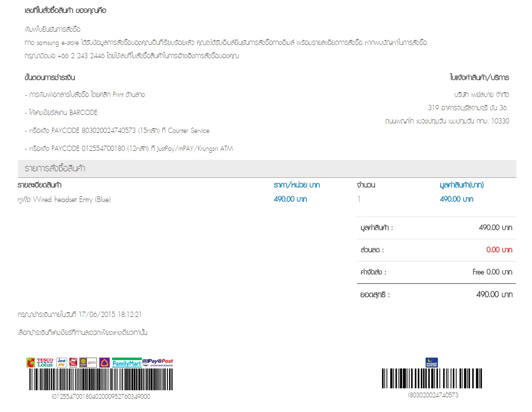Screen dimensions: 532x412
Task: Click the Pay@Post logo
Action: [158, 362]
